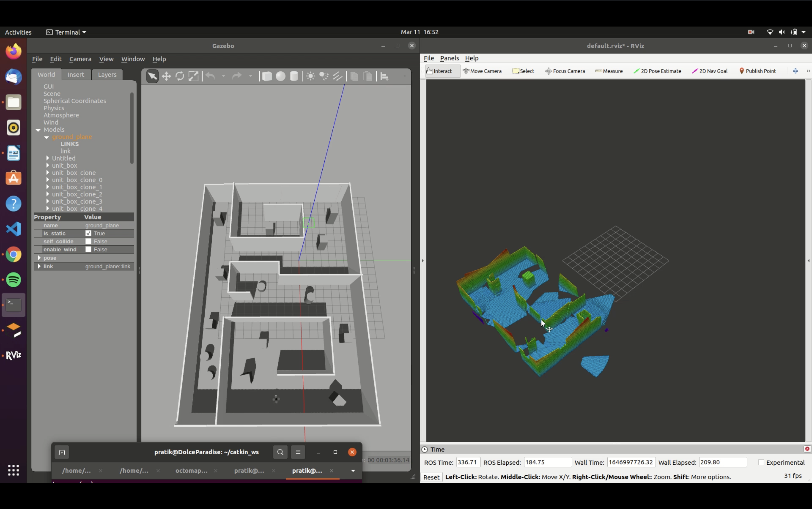Viewport: 812px width, 509px height.
Task: Toggle the is_static checkbox
Action: point(88,233)
